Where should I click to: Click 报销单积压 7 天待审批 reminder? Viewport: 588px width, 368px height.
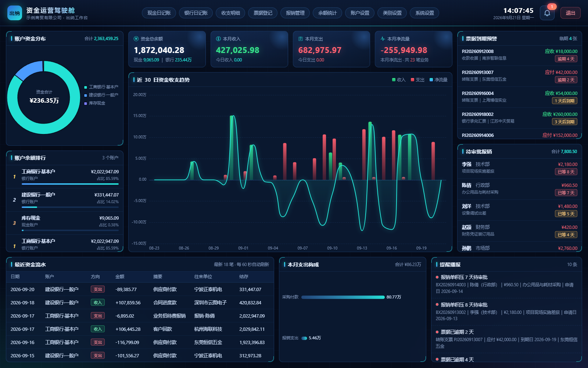506,284
